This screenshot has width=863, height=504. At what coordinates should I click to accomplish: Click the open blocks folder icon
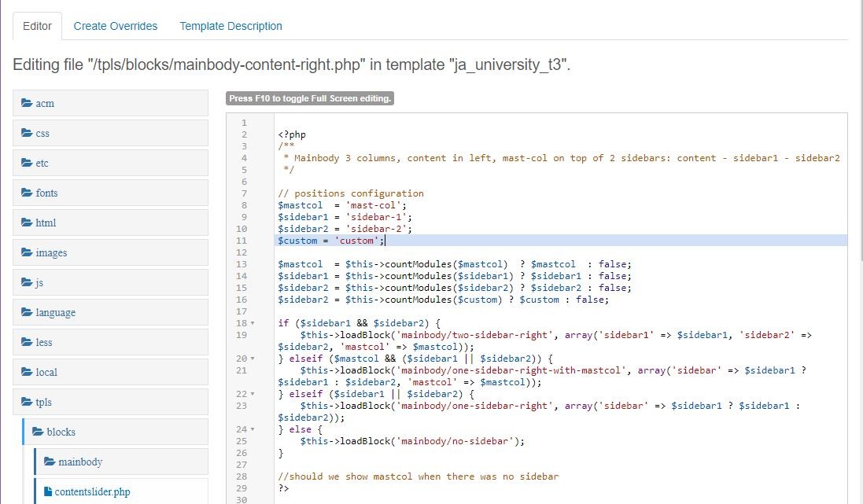tap(38, 432)
